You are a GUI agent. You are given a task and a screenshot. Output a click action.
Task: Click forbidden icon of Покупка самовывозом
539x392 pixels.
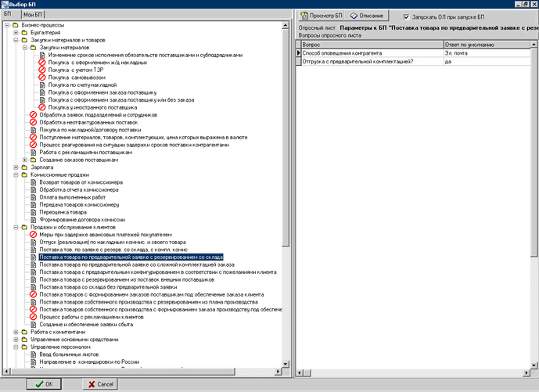[42, 77]
